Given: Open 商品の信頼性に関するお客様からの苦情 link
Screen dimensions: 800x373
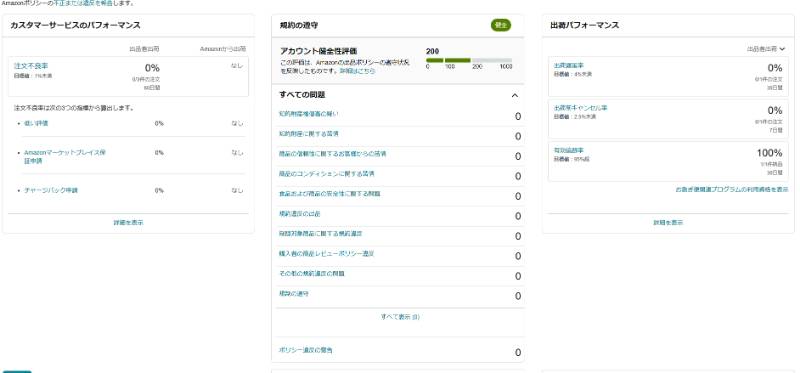Looking at the screenshot, I should point(333,154).
